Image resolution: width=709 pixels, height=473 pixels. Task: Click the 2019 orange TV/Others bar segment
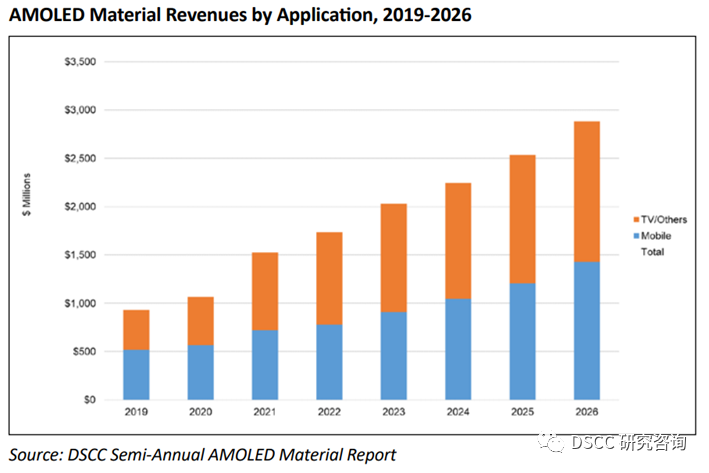[x=136, y=329]
